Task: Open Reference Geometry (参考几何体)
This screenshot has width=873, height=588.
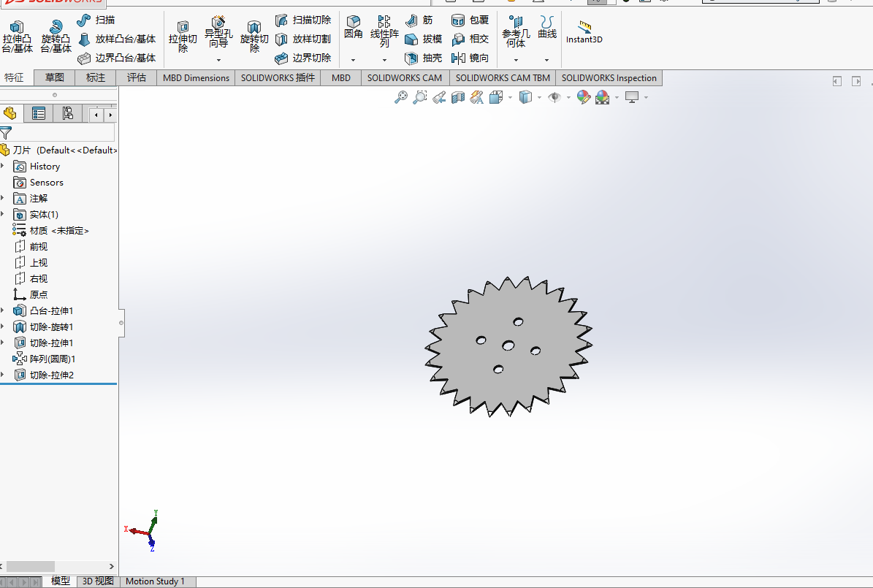Action: (516, 31)
